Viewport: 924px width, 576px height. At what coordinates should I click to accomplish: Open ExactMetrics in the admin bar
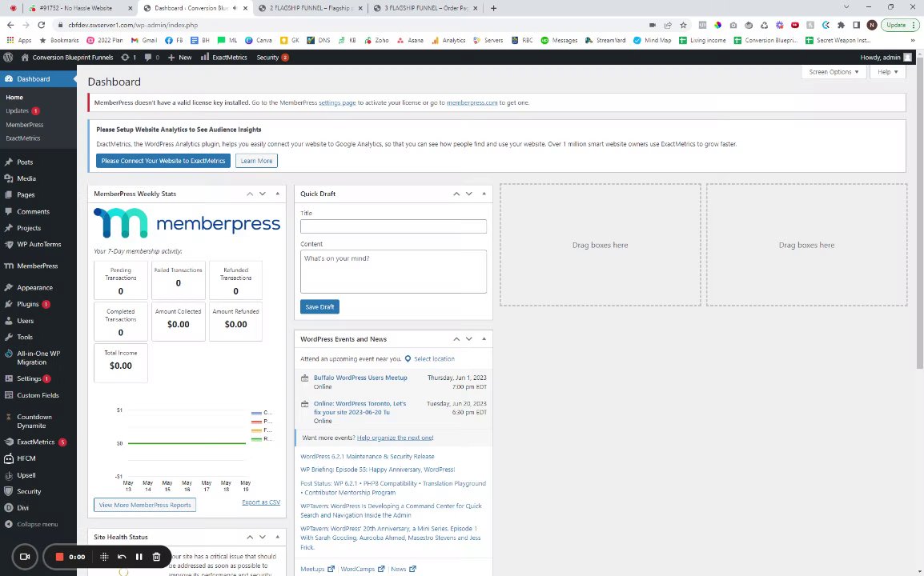point(224,57)
